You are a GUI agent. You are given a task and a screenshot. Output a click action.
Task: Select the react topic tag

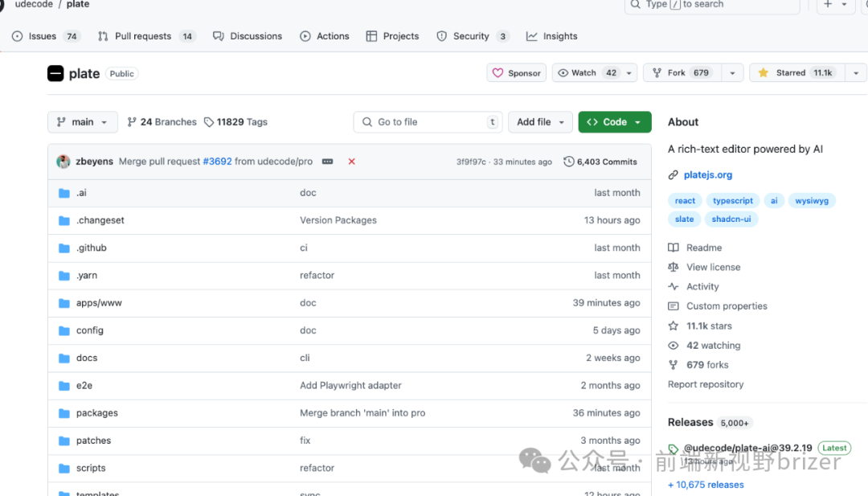(685, 201)
